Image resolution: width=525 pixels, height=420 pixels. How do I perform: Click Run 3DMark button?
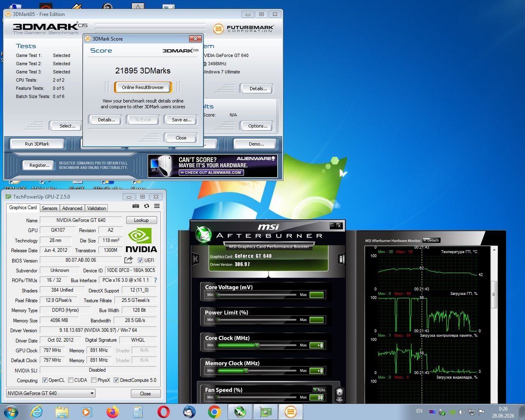(37, 144)
